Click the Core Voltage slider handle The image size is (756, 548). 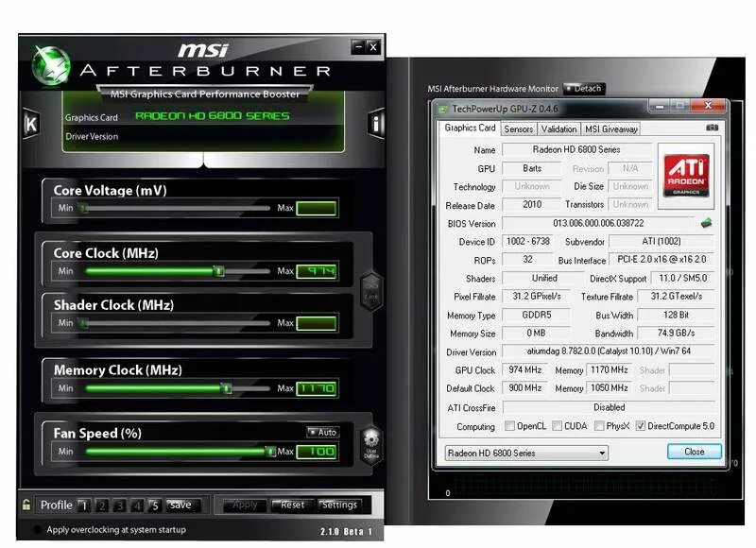point(84,208)
